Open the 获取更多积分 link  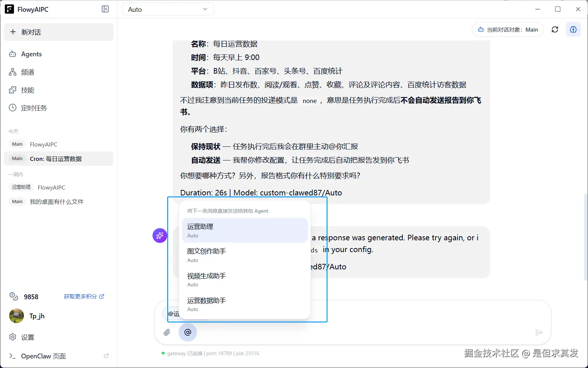click(x=84, y=296)
